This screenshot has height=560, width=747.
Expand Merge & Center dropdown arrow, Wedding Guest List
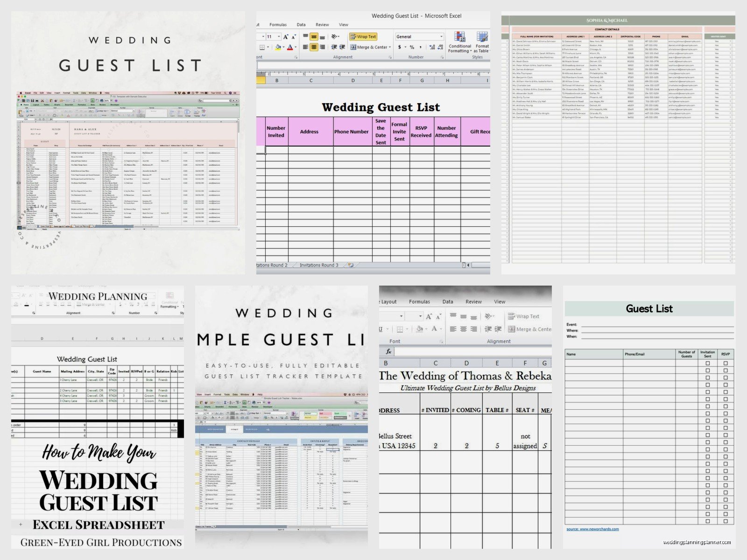[390, 47]
